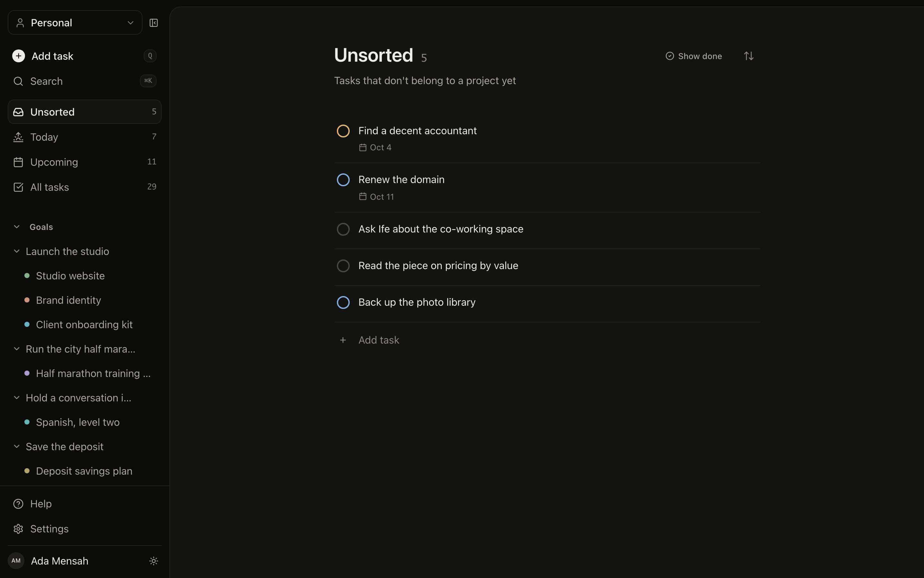This screenshot has height=578, width=924.
Task: Click the yellow dot of Deposit savings plan
Action: point(27,471)
